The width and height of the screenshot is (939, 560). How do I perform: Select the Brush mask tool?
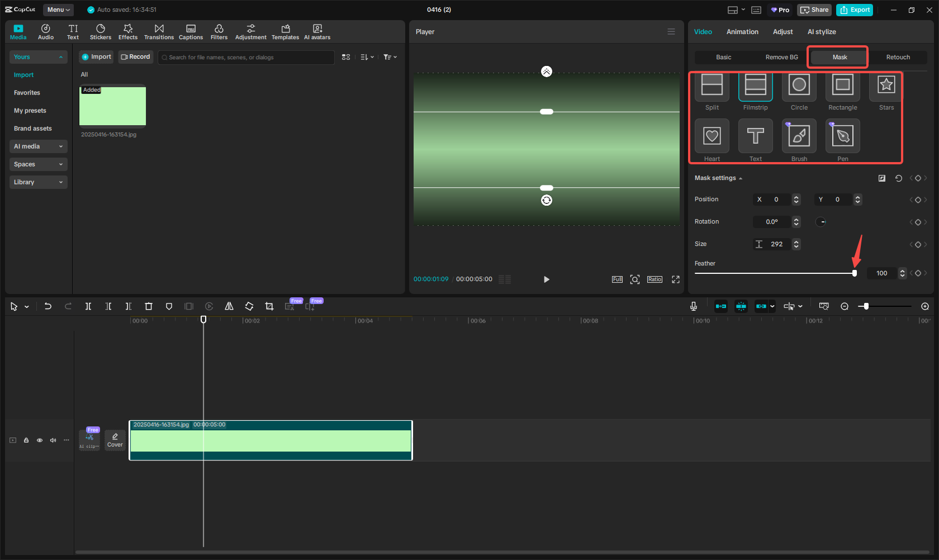pyautogui.click(x=799, y=136)
